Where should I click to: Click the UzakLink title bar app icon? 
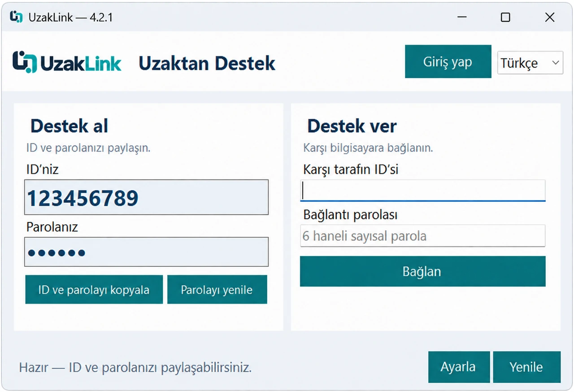pos(16,17)
